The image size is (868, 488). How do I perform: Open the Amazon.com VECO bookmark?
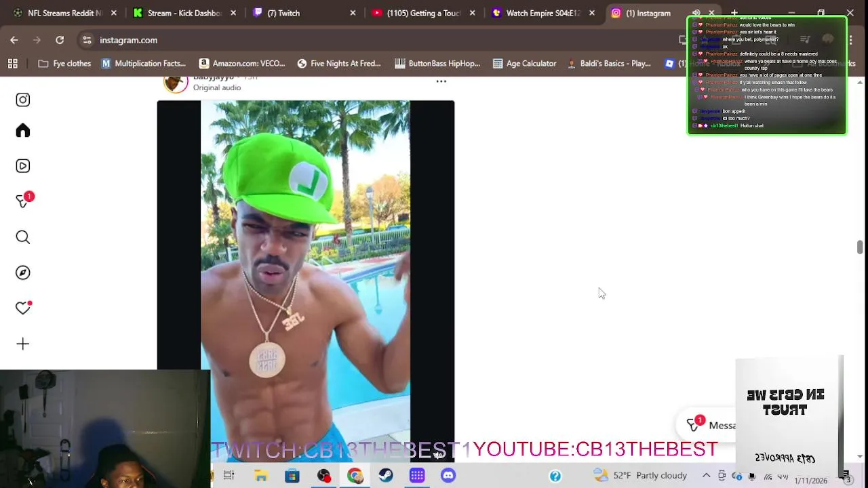click(x=243, y=64)
